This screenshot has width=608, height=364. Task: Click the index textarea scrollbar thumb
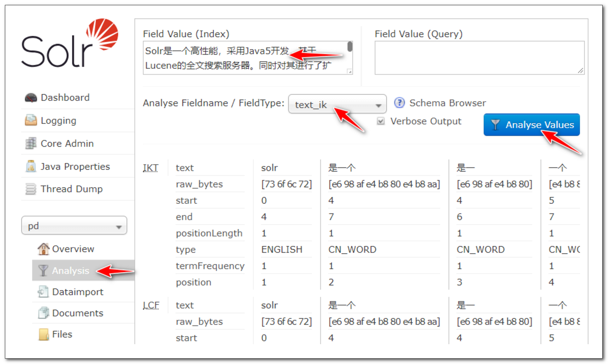pos(350,47)
